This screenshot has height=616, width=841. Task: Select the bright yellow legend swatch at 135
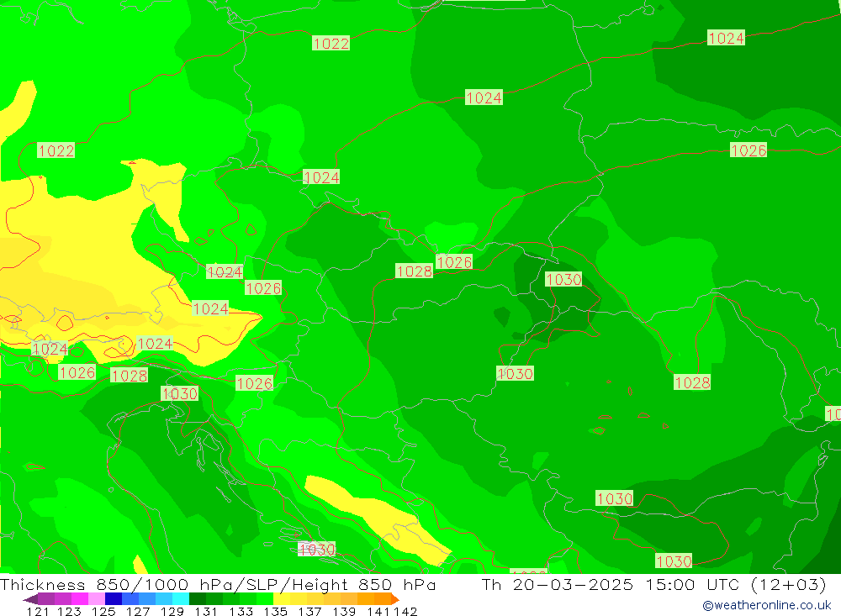tap(282, 599)
